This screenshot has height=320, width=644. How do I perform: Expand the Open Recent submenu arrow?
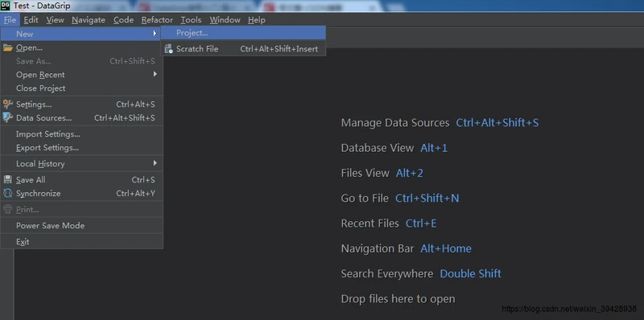155,74
